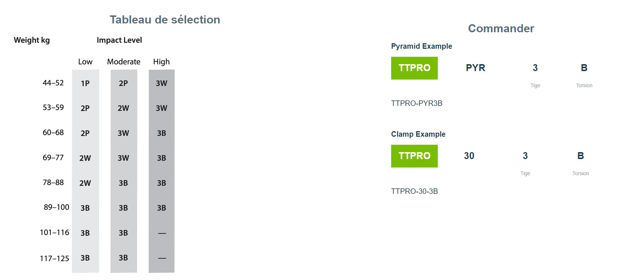Click the Torsion label under Clamp Example
The image size is (644, 280).
581,173
